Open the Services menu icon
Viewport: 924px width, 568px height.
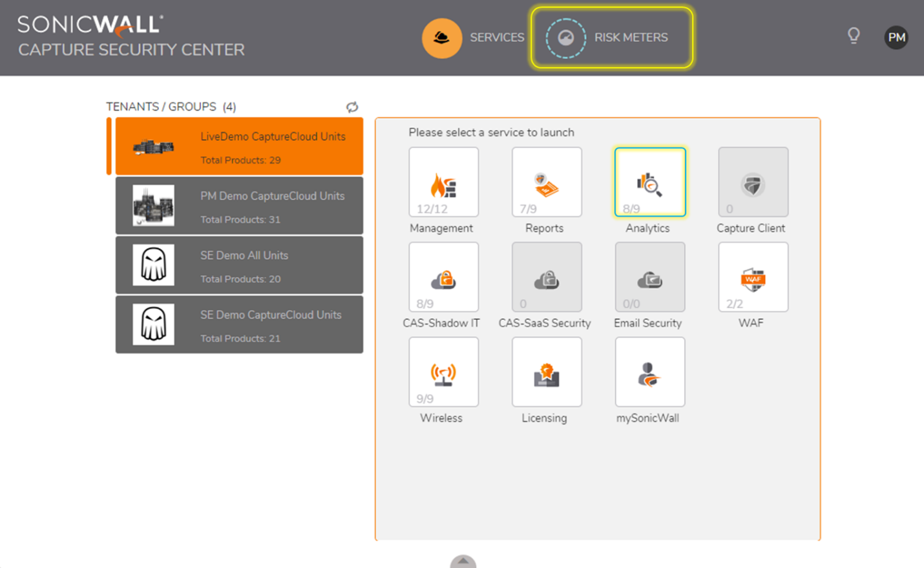click(442, 37)
